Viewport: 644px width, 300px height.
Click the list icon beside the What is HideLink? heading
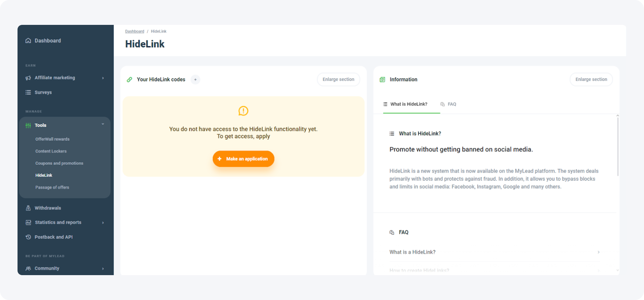click(x=392, y=134)
